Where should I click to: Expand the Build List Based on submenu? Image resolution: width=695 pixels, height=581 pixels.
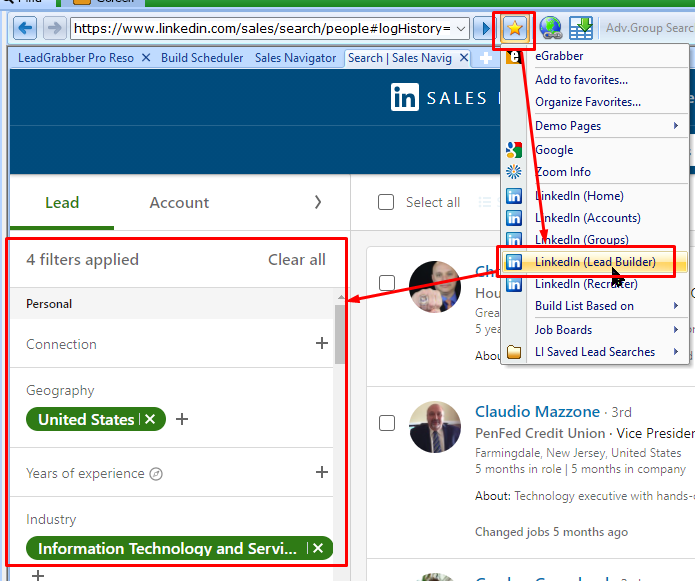(676, 306)
